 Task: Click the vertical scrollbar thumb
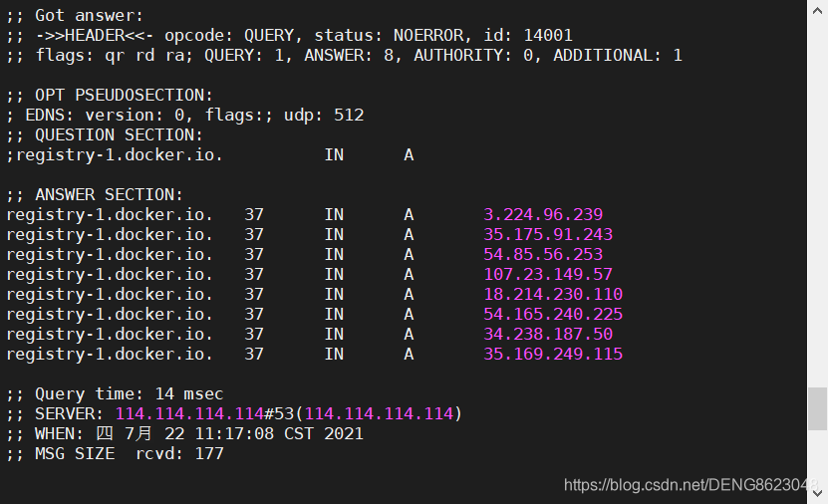coord(817,409)
